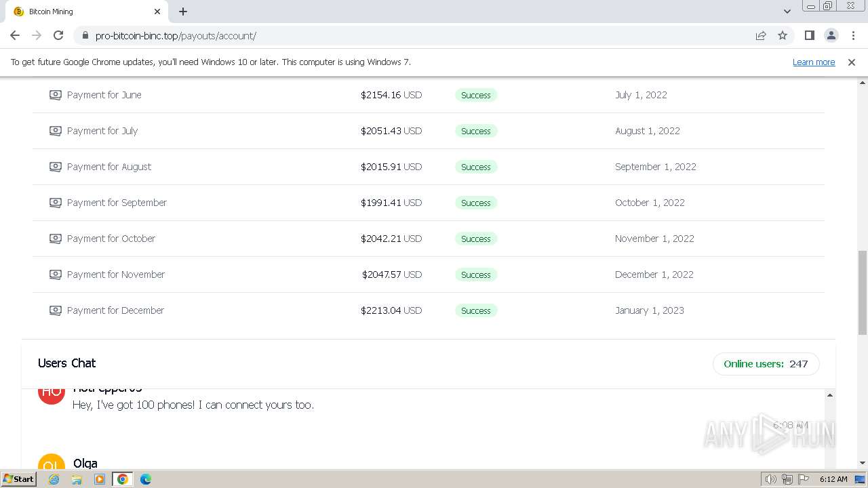Click the payment icon beside Payment for December

click(56, 310)
